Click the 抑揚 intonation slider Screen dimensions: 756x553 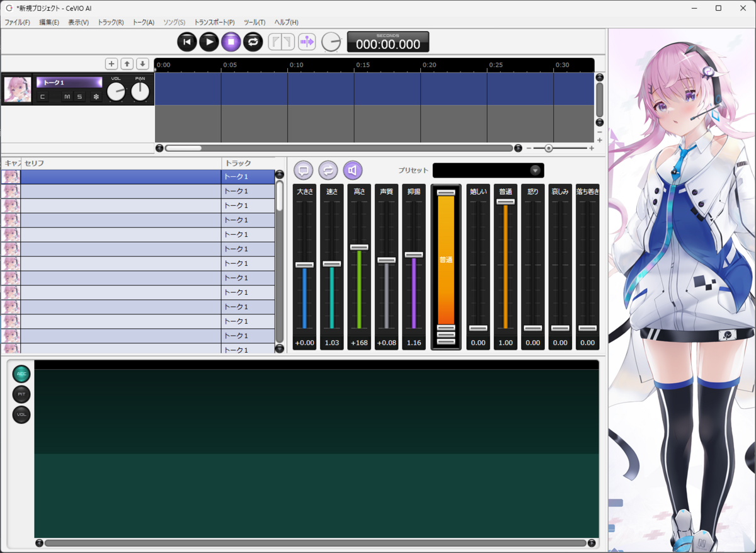coord(414,254)
